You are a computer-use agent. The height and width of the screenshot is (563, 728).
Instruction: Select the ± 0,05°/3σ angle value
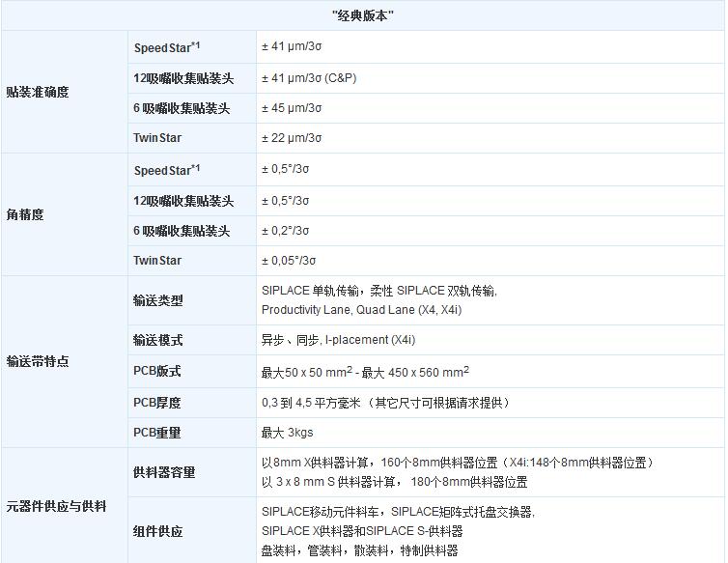coord(289,261)
